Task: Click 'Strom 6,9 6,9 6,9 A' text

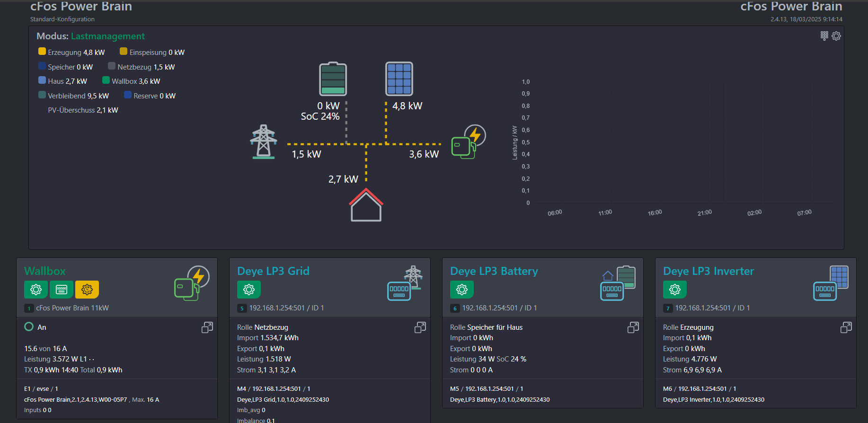Action: [692, 370]
